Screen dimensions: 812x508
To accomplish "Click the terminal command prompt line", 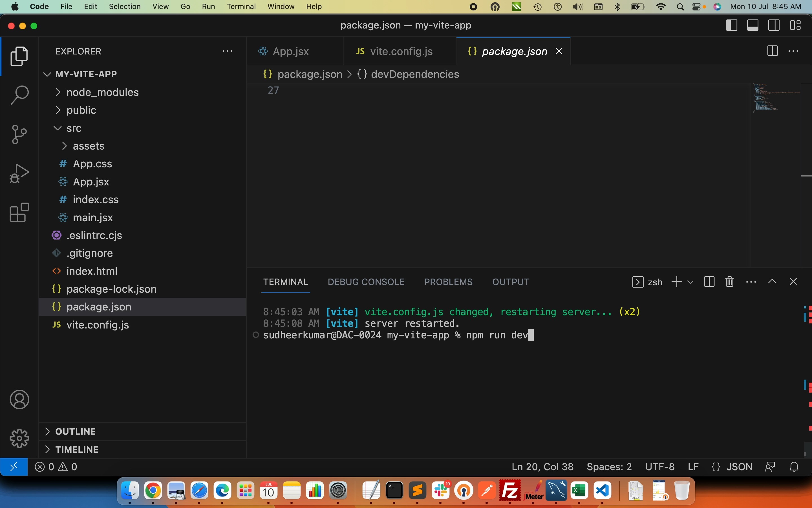I will [399, 335].
